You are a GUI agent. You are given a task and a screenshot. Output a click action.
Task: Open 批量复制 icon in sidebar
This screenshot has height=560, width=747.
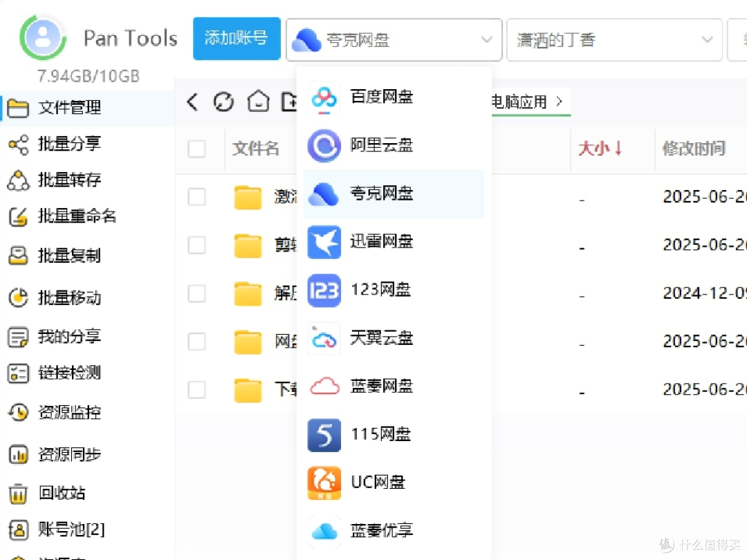(x=18, y=256)
